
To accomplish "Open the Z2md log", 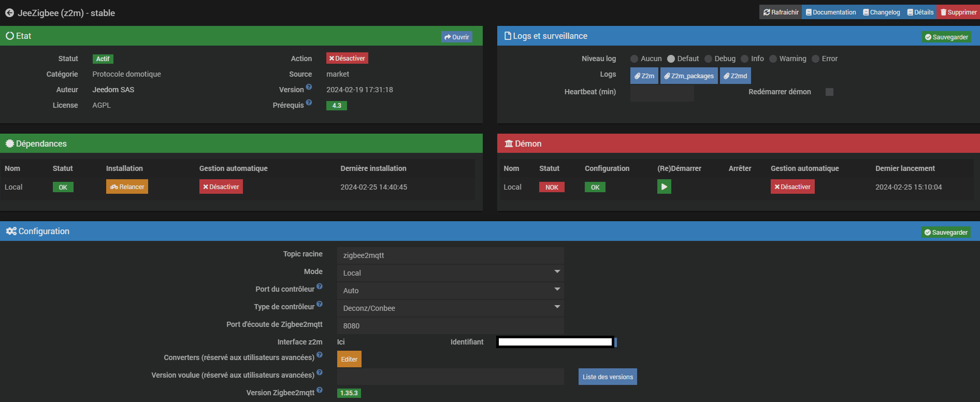I will [x=735, y=76].
